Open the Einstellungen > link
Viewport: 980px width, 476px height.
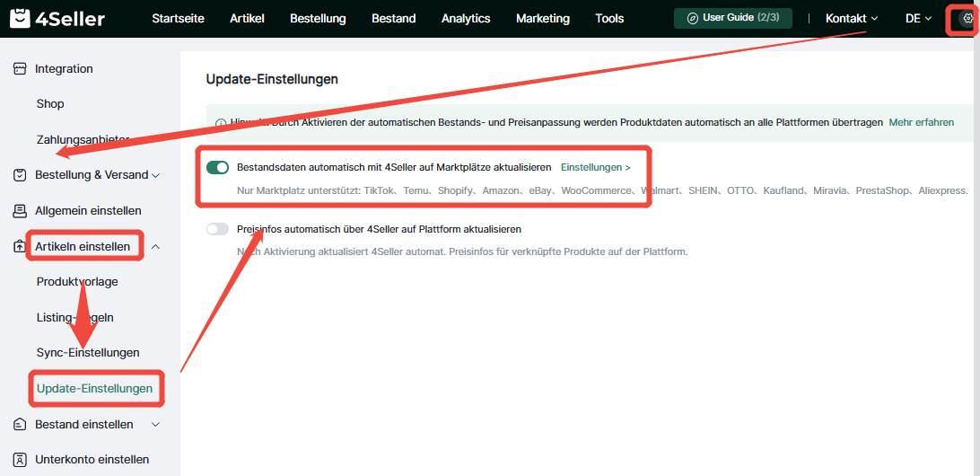coord(596,168)
